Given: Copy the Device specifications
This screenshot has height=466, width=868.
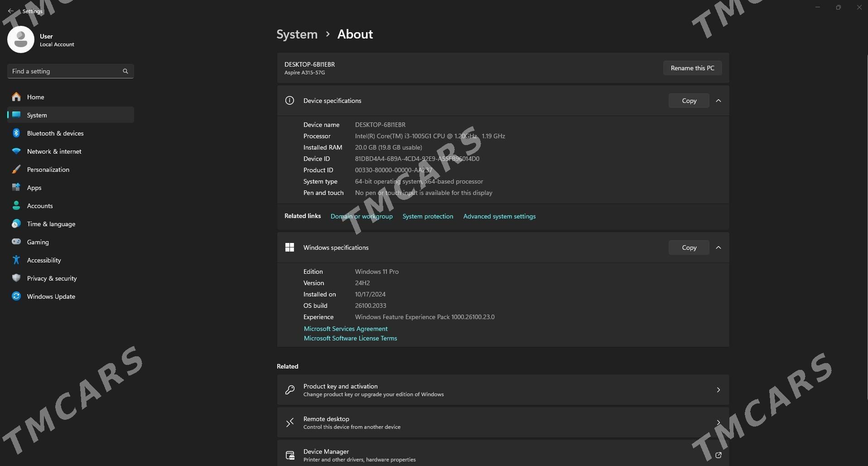Looking at the screenshot, I should pyautogui.click(x=689, y=101).
